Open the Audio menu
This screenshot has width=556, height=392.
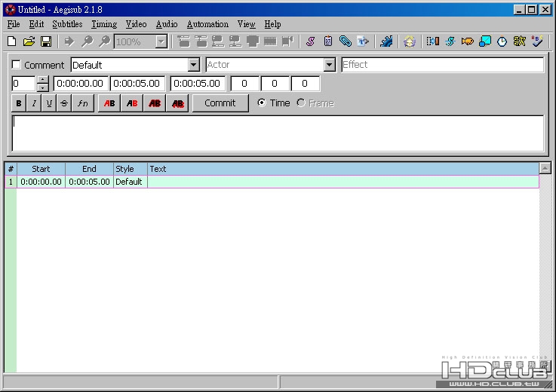click(167, 24)
